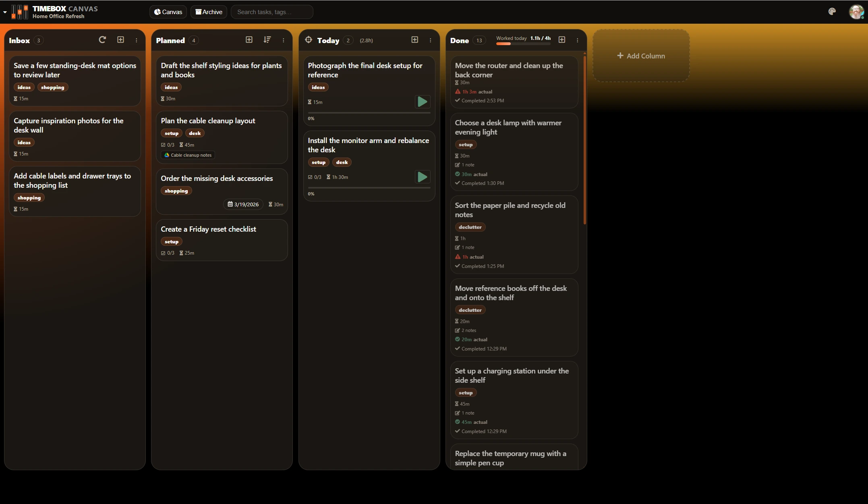
Task: Open the theme palette icon
Action: 832,12
